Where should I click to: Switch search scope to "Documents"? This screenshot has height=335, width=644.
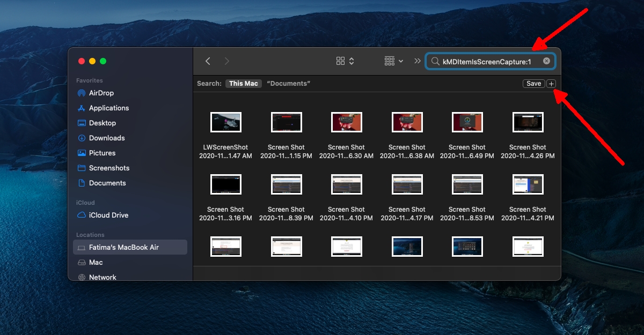click(289, 84)
